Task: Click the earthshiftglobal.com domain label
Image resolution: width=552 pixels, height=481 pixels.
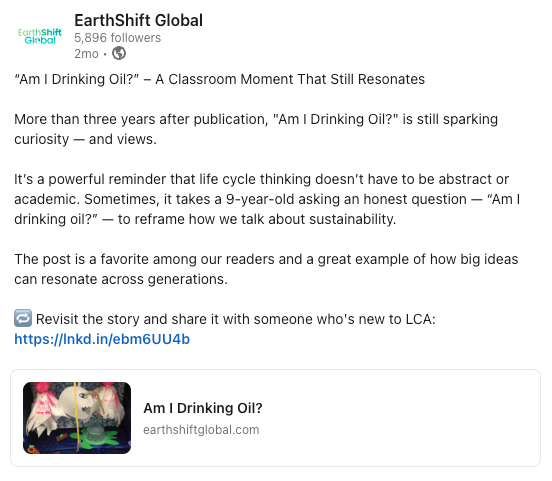Action: point(201,430)
